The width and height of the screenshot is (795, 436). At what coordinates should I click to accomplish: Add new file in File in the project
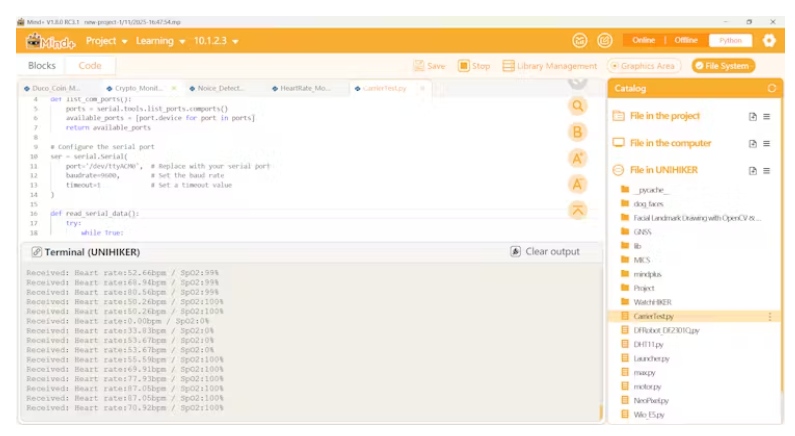click(x=752, y=116)
